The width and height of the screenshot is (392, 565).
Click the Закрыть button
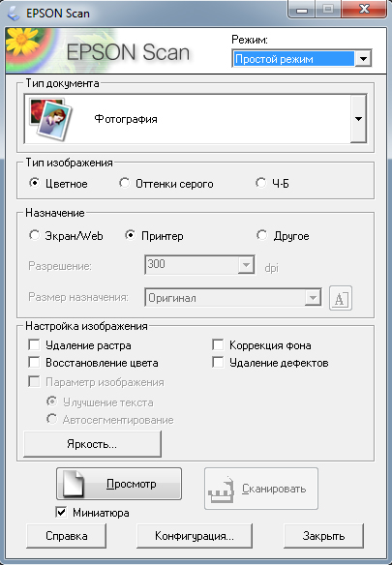[x=323, y=536]
